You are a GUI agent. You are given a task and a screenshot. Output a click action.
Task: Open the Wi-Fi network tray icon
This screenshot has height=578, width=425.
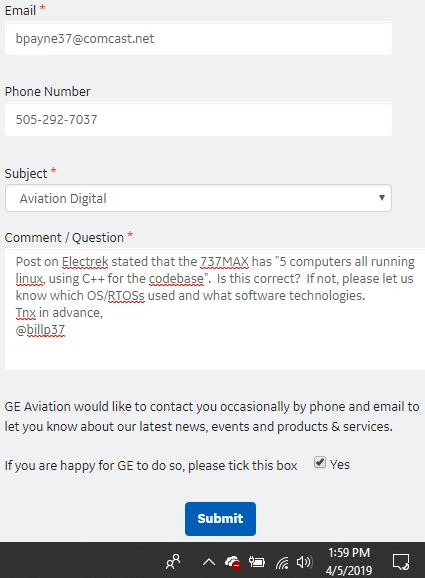(282, 563)
